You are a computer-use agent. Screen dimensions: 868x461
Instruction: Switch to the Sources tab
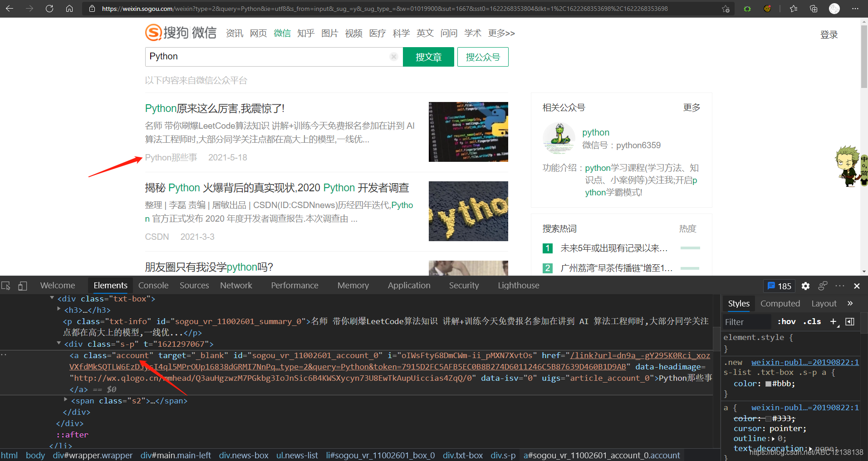pyautogui.click(x=194, y=286)
